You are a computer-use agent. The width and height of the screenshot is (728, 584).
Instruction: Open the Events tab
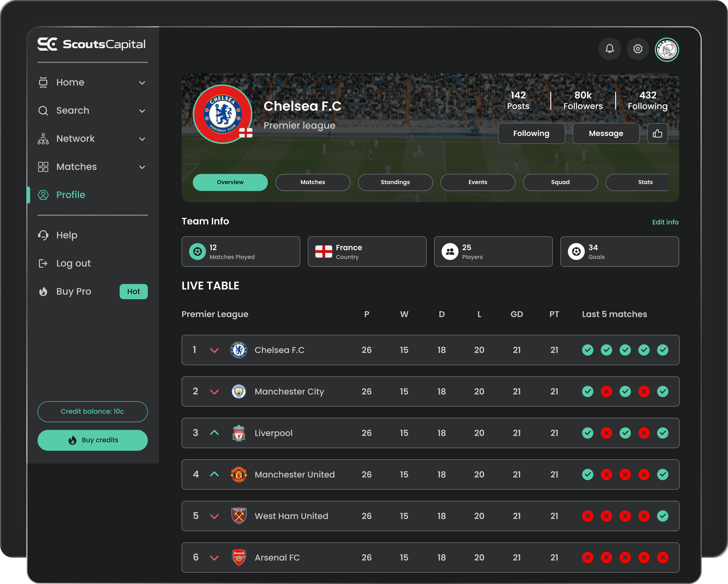(x=478, y=182)
